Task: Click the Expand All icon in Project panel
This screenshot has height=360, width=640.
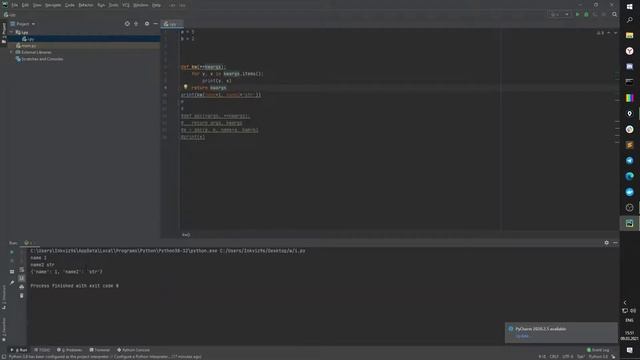Action: (136, 24)
